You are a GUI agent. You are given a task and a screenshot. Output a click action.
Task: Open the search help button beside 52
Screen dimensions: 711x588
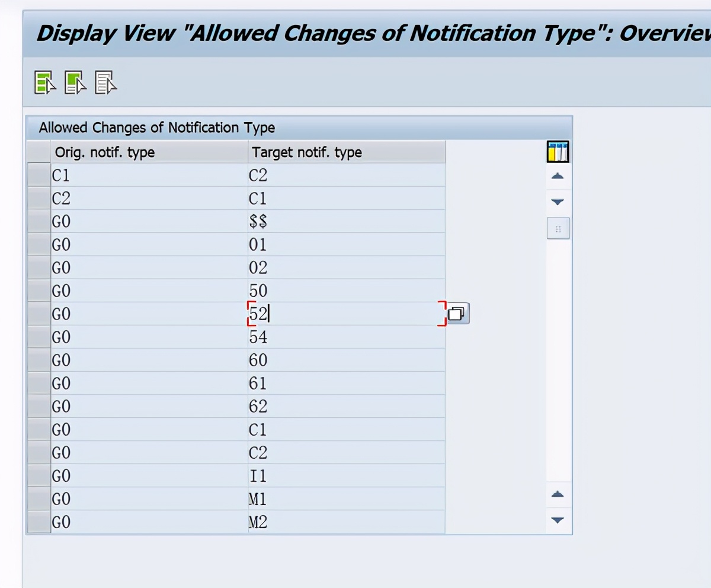tap(458, 314)
